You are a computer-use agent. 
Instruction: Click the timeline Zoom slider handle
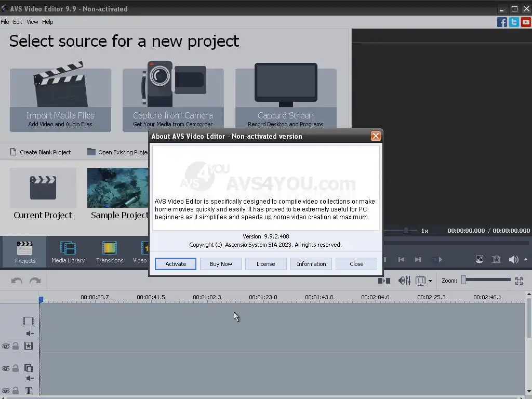(x=464, y=280)
